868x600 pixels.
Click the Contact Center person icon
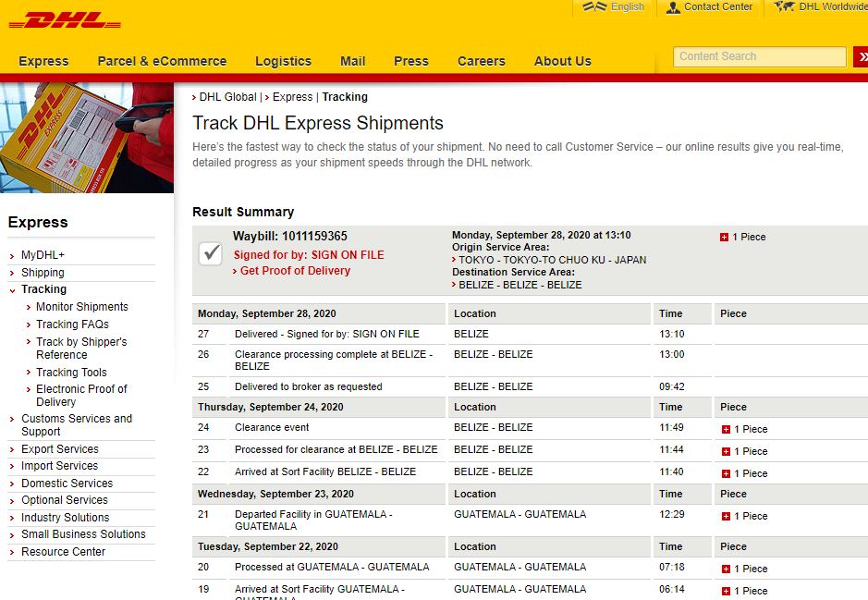tap(673, 7)
